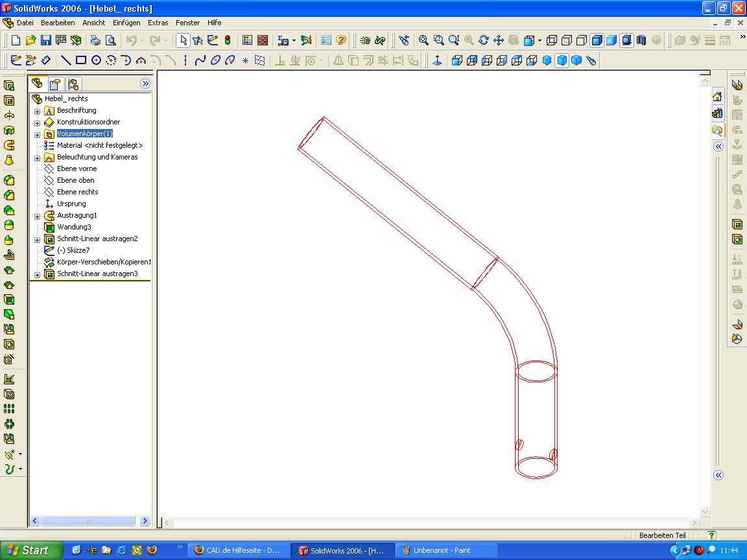Open the Fenster menu
This screenshot has width=747, height=560.
pos(187,23)
